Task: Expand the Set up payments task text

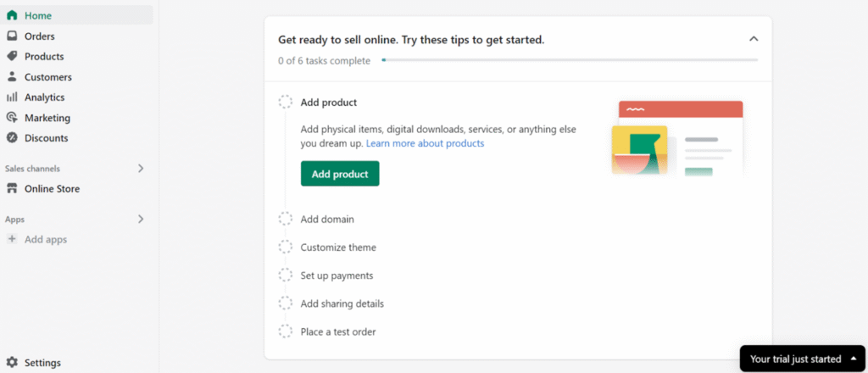Action: point(337,276)
